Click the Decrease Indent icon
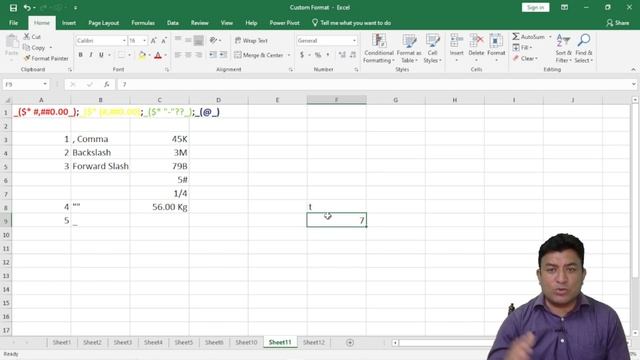Viewport: 640px width, 360px height. (213, 55)
